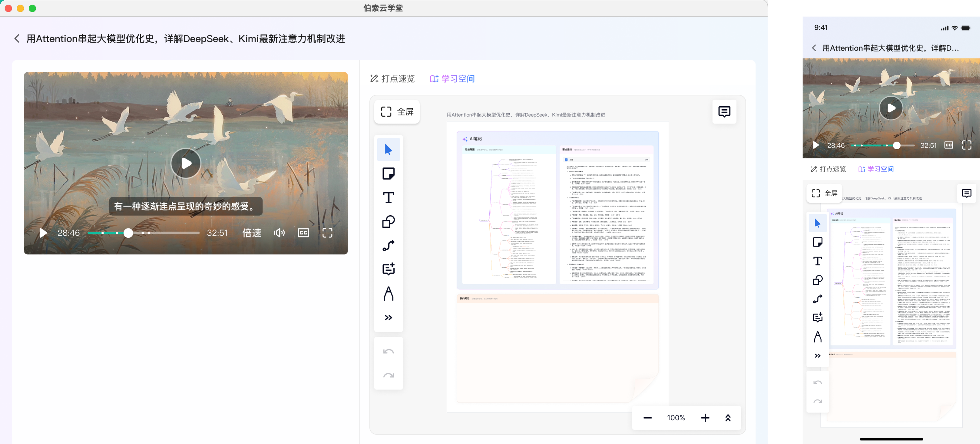Mute the desktop video volume icon
Viewport: 980px width, 444px height.
(279, 233)
